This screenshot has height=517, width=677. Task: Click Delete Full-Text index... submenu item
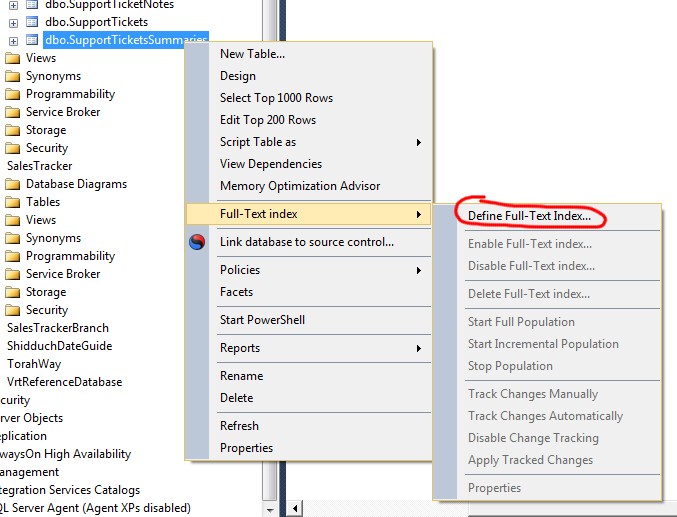(x=528, y=294)
